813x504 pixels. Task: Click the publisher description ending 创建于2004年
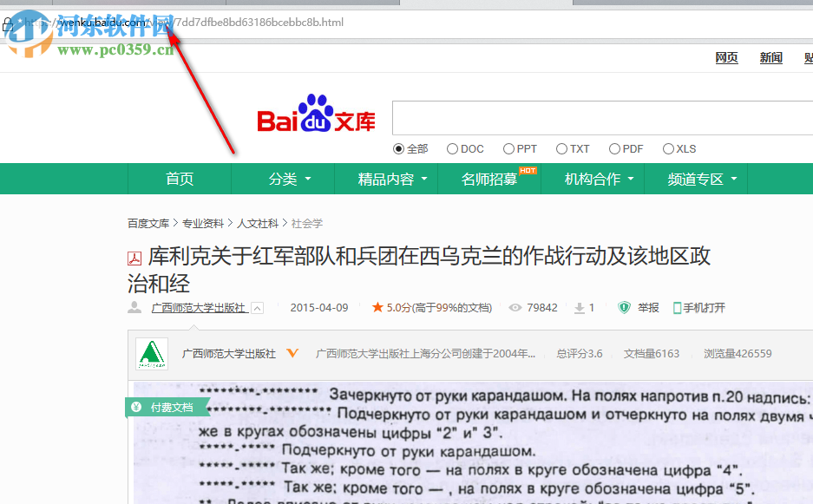point(425,354)
